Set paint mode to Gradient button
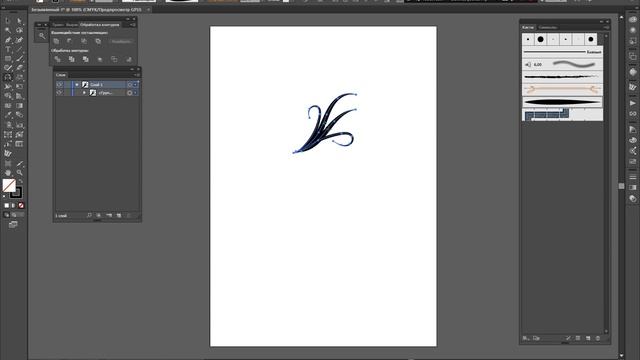The height and width of the screenshot is (360, 640). tap(13, 205)
